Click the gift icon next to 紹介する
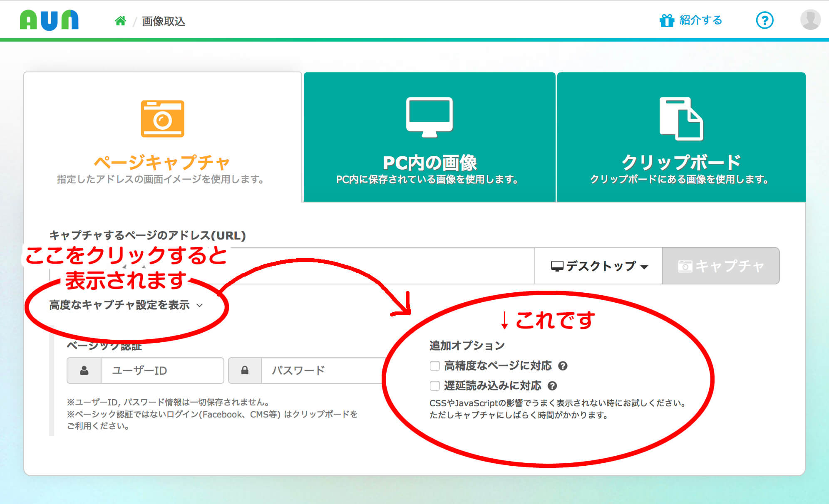 pos(667,20)
